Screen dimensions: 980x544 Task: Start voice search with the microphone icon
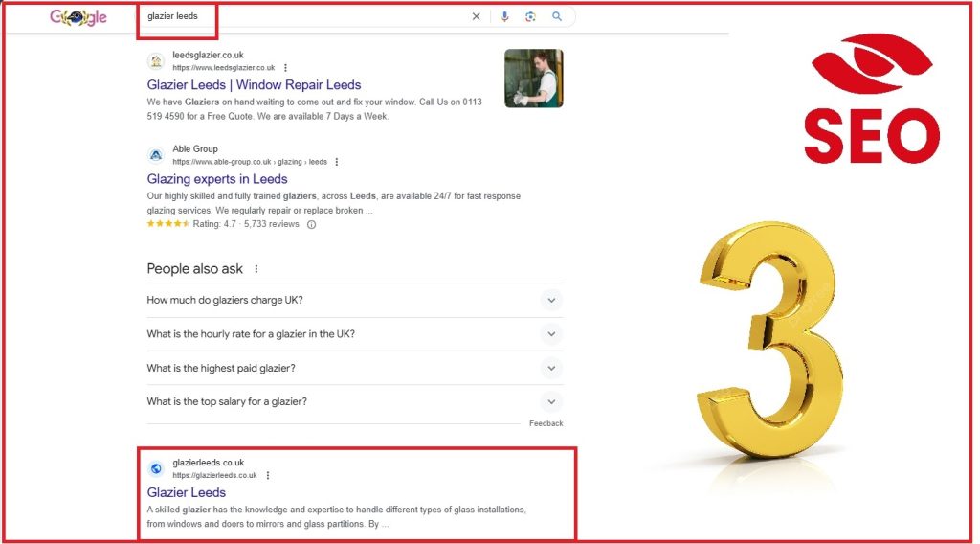pyautogui.click(x=504, y=16)
